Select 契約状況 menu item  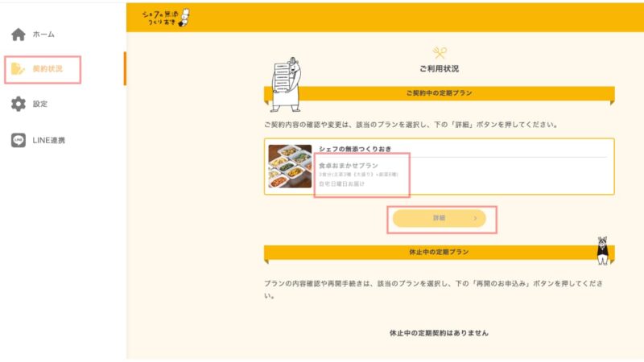coord(47,69)
